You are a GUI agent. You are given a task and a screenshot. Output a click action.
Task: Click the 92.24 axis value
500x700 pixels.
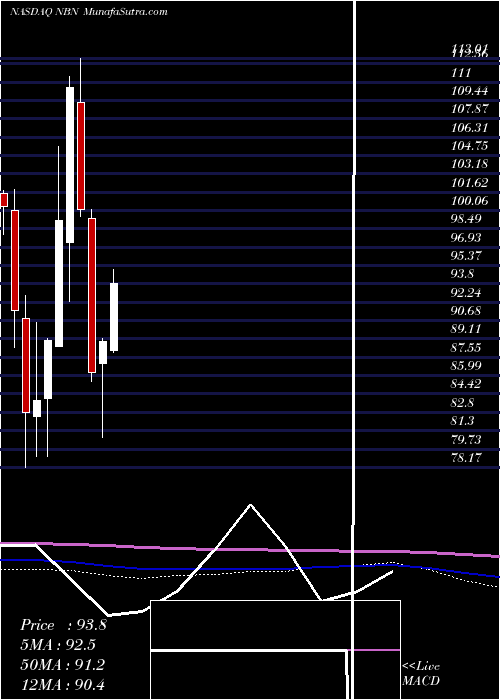tap(466, 292)
